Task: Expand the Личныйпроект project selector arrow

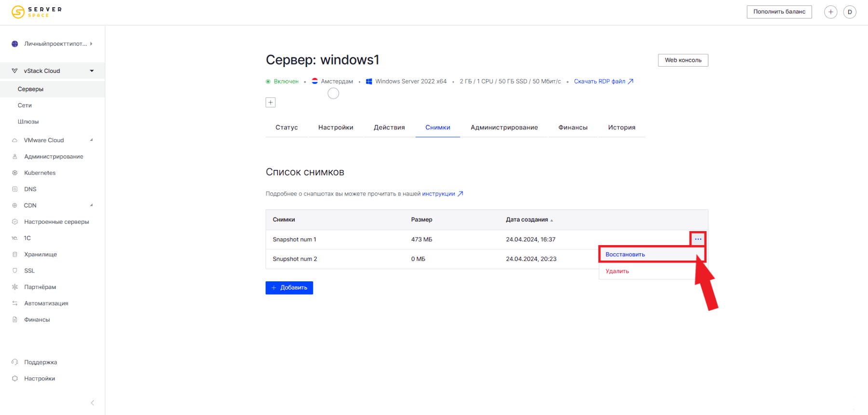Action: (91, 44)
